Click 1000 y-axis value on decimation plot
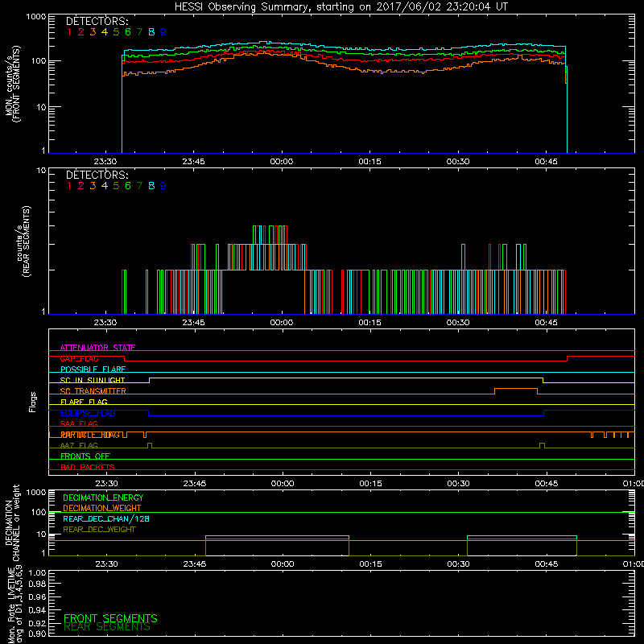 pos(35,492)
